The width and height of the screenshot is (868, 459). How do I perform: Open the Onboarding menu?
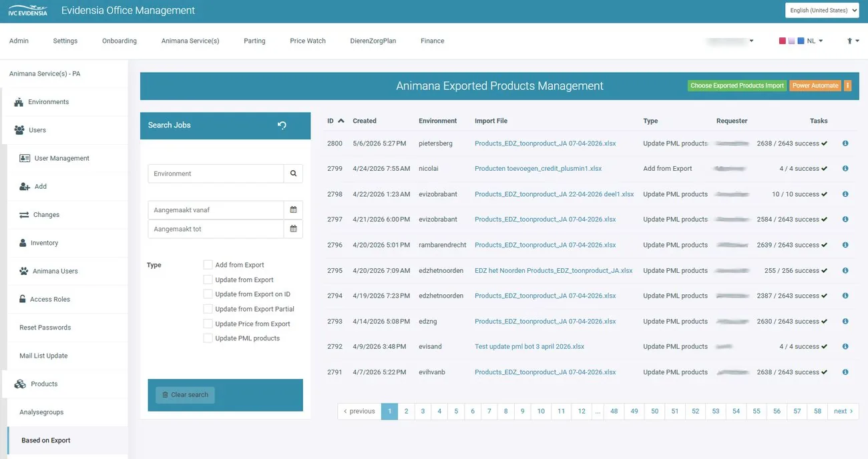tap(120, 41)
